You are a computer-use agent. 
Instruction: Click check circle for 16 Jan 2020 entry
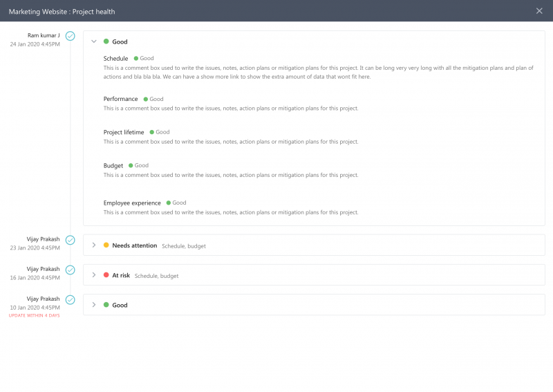(x=71, y=270)
